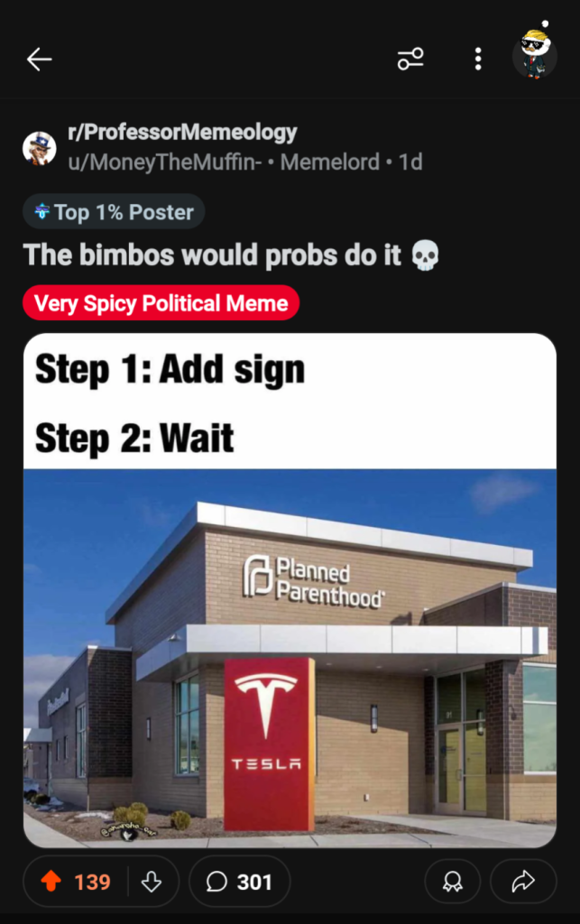Open feed sort and filter options icon

(410, 60)
